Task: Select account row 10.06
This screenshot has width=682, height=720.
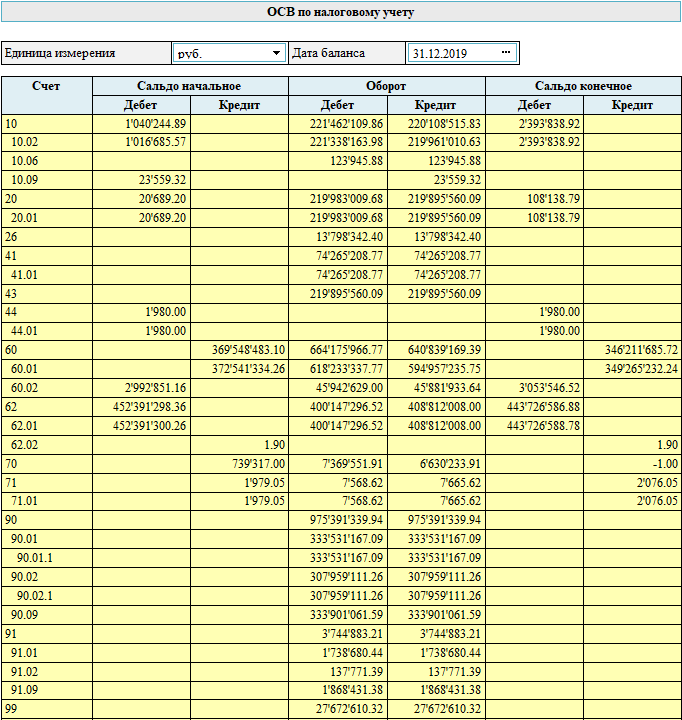Action: pos(341,162)
